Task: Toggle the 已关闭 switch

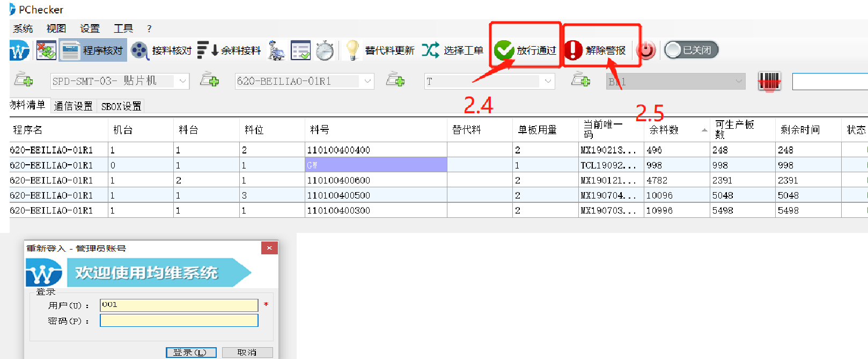Action: (691, 50)
